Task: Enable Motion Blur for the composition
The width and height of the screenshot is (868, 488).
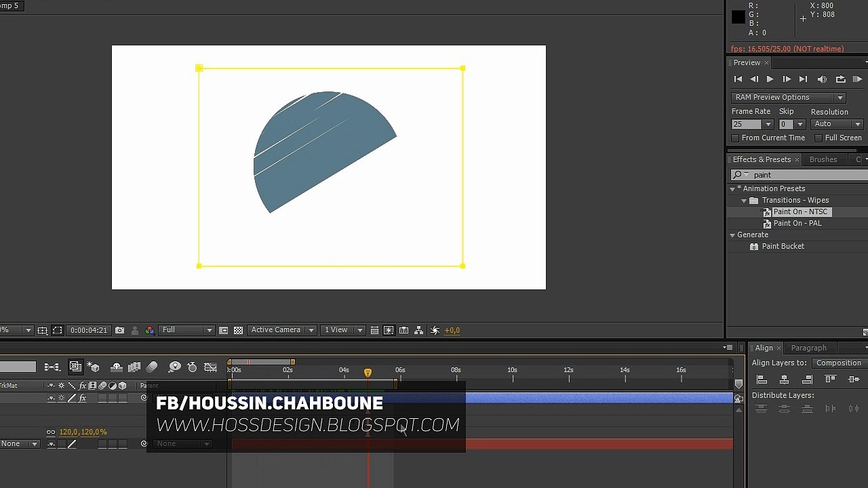Action: pyautogui.click(x=152, y=367)
